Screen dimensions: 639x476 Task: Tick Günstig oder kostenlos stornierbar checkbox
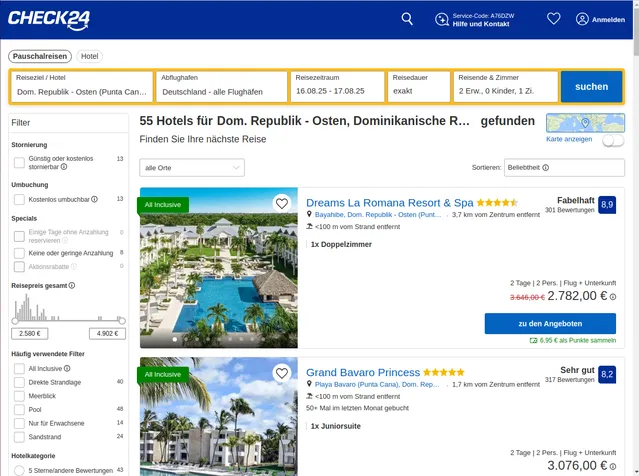pyautogui.click(x=19, y=163)
